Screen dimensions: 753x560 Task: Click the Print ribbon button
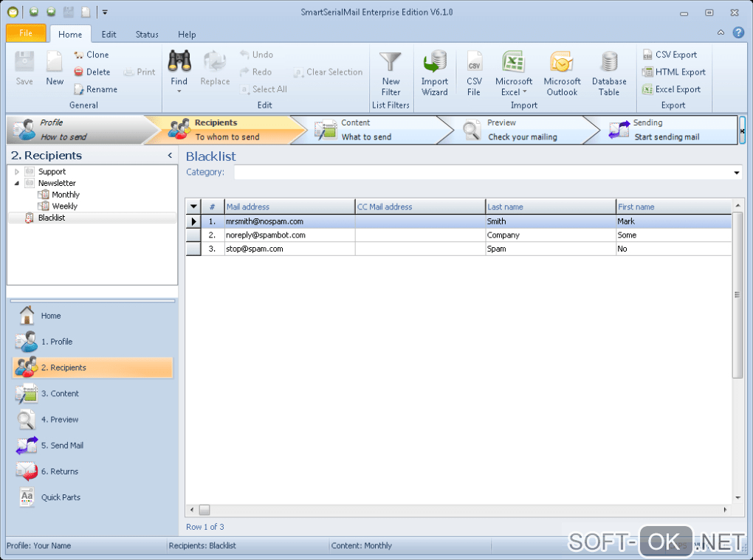(140, 72)
